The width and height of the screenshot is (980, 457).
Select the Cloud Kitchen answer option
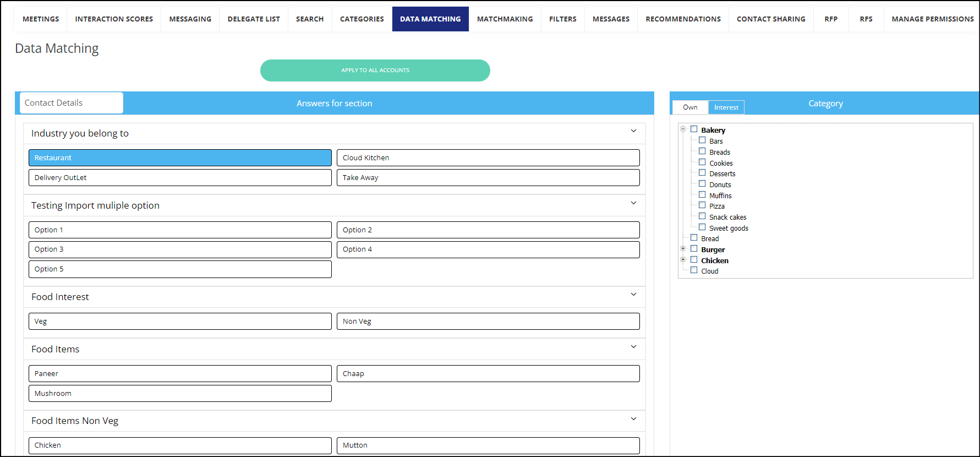pyautogui.click(x=488, y=158)
